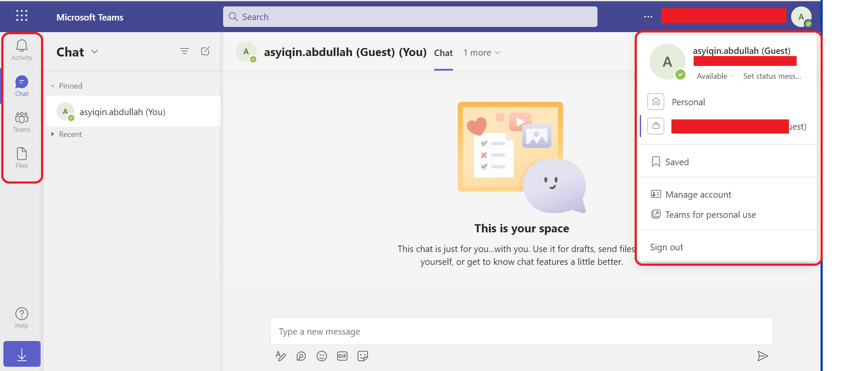Open the GIF picker
The image size is (868, 371).
click(342, 356)
